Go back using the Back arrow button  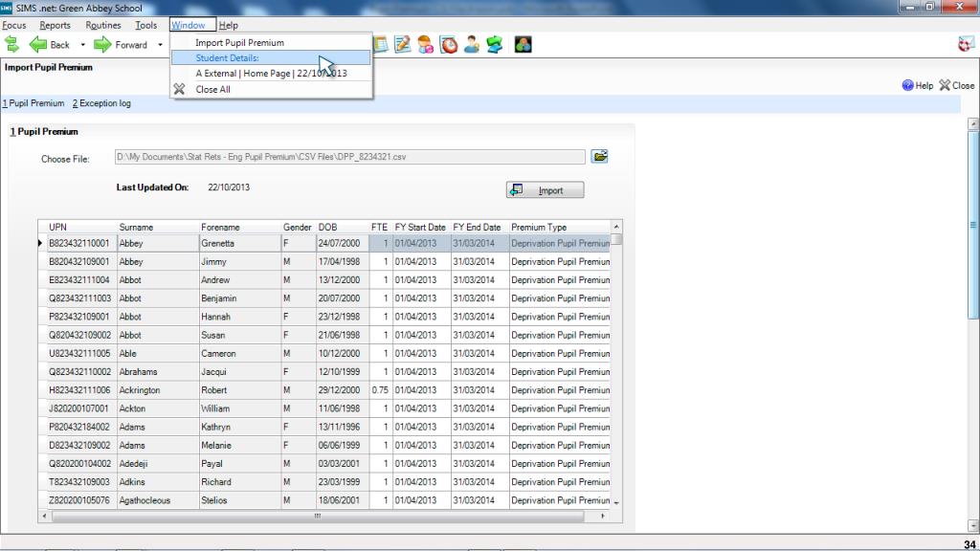50,44
